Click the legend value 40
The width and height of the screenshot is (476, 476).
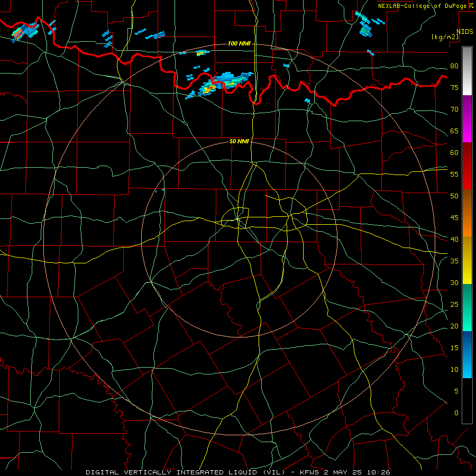coord(454,239)
